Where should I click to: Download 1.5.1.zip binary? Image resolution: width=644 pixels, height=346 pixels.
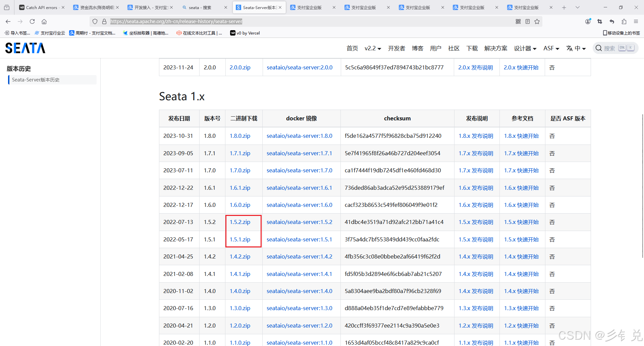click(240, 239)
